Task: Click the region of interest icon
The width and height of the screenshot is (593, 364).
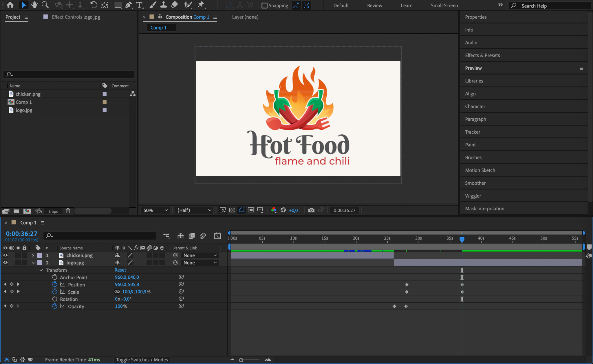Action: click(251, 210)
